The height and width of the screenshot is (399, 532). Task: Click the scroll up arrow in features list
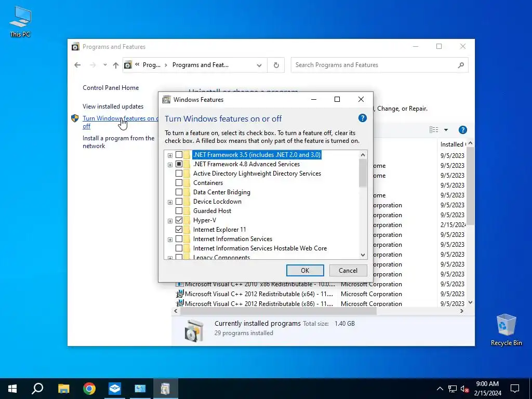click(363, 155)
